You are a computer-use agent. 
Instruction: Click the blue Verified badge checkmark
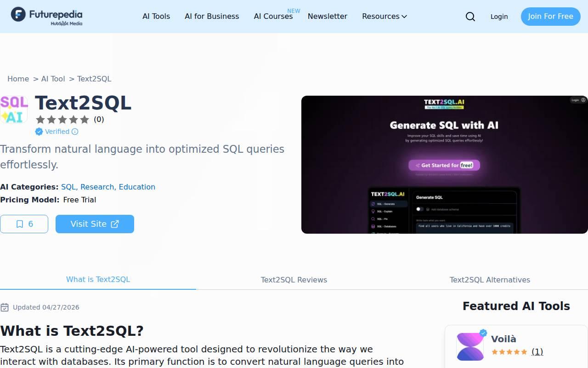(x=39, y=132)
